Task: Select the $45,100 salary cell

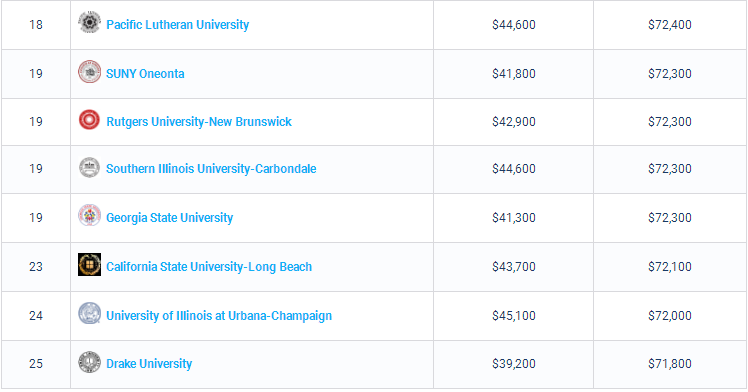Action: point(513,316)
